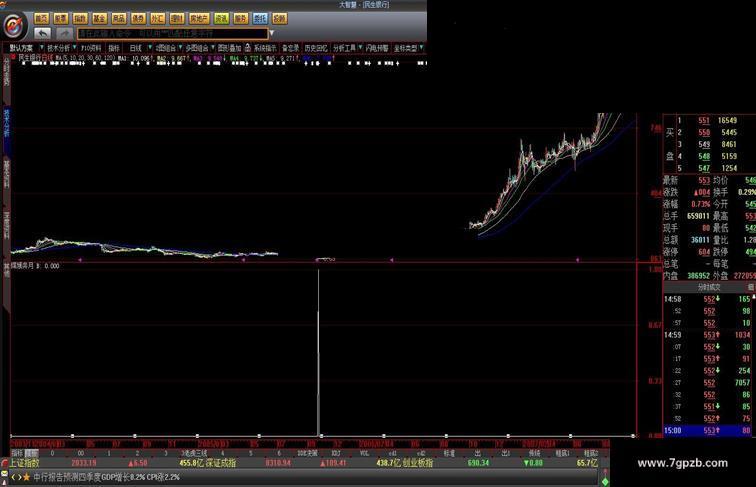Expand the 默认方案 dropdown arrow

[41, 47]
